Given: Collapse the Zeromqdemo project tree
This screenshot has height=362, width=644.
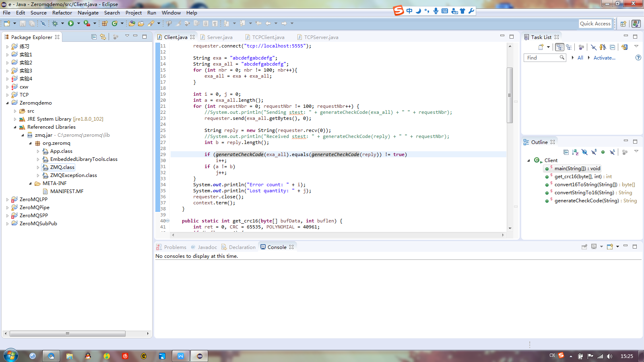Looking at the screenshot, I should 7,103.
